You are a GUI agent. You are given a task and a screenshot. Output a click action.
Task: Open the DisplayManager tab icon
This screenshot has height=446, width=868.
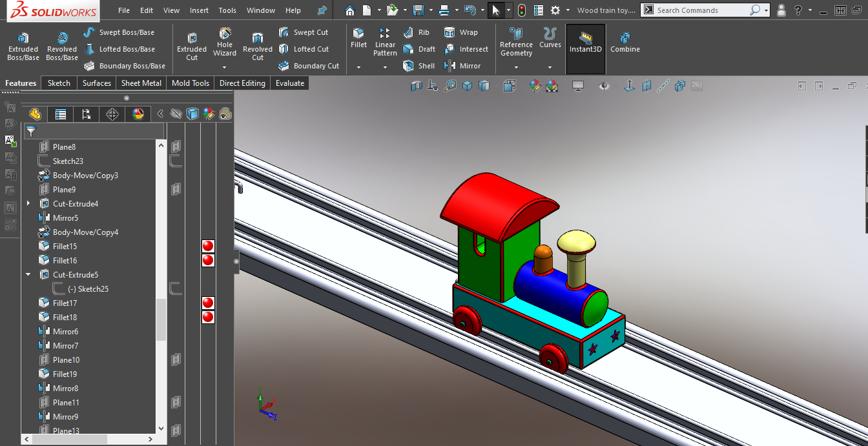coord(138,114)
